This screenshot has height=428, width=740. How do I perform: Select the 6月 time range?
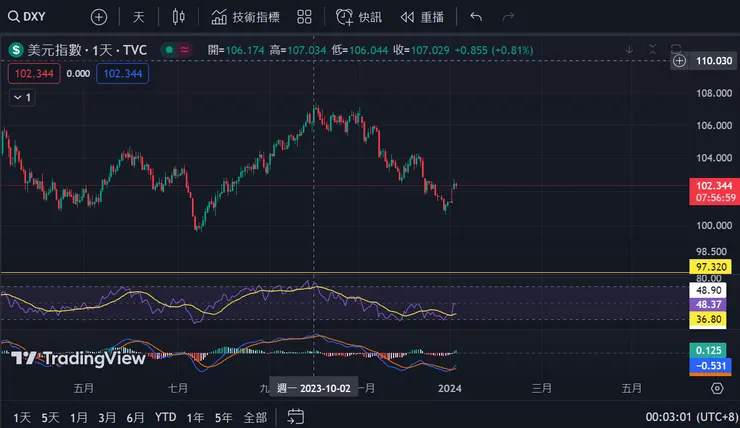(135, 418)
